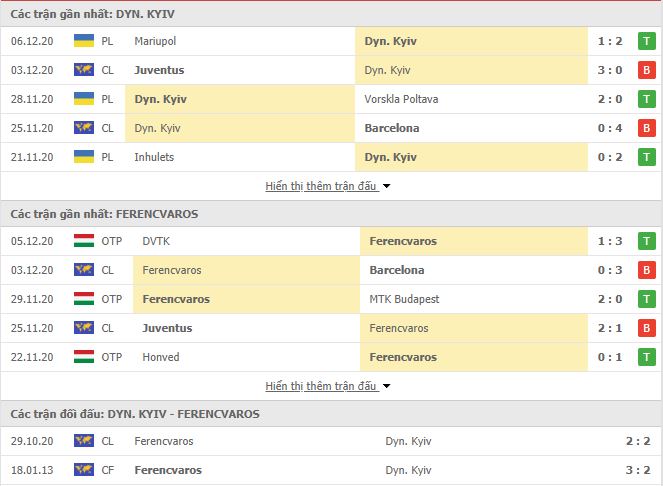Click Hungary flag beside Honved match
Viewport: 663px width, 486px height.
[x=83, y=357]
